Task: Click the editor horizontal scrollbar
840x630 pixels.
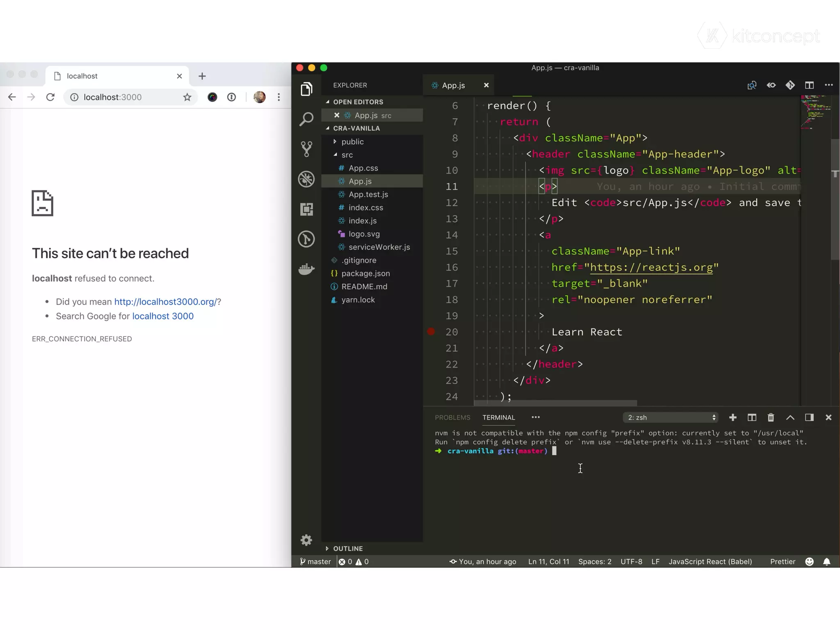Action: click(555, 403)
